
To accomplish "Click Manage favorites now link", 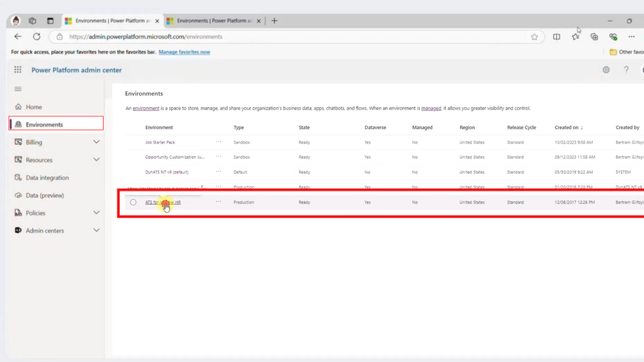I will point(184,52).
